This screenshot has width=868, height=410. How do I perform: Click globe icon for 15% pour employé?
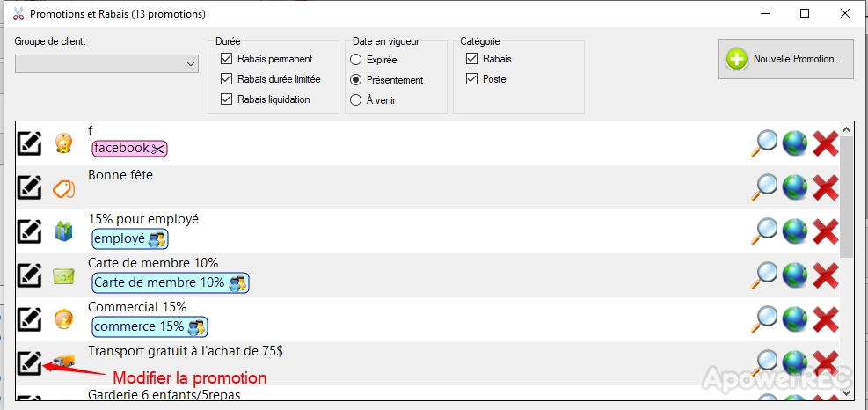[x=795, y=231]
